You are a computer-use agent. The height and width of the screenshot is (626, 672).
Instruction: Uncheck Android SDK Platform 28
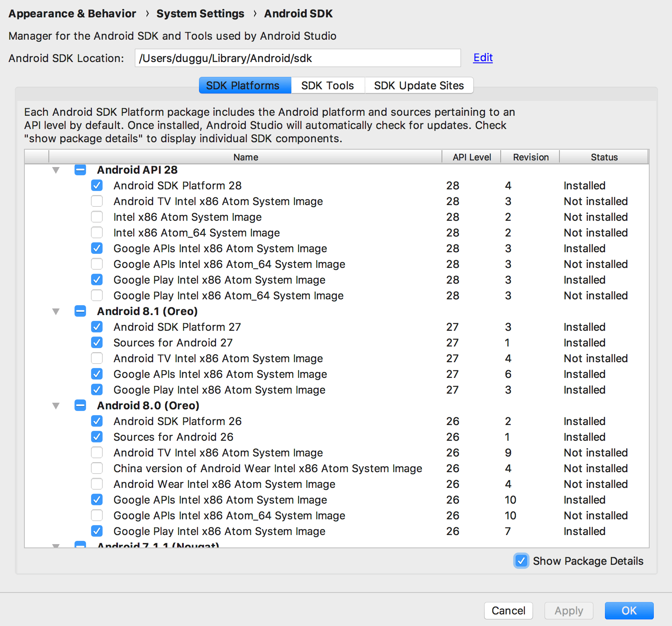click(x=97, y=186)
